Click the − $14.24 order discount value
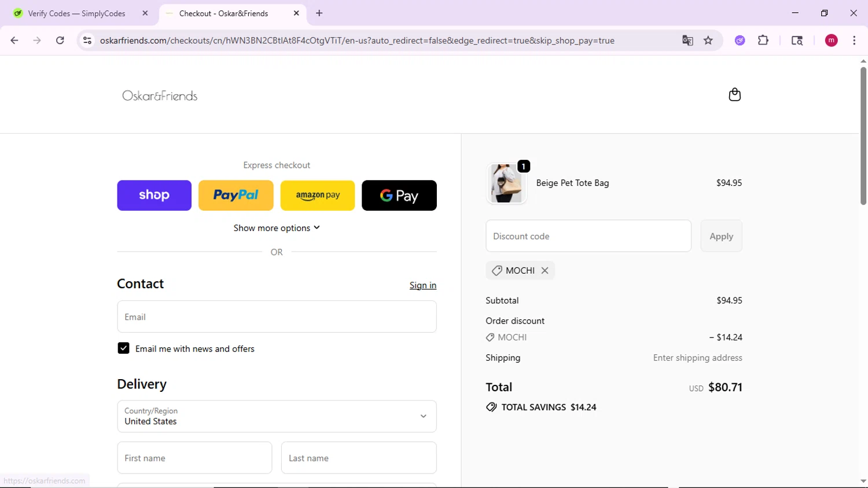The image size is (868, 488). [x=726, y=337]
